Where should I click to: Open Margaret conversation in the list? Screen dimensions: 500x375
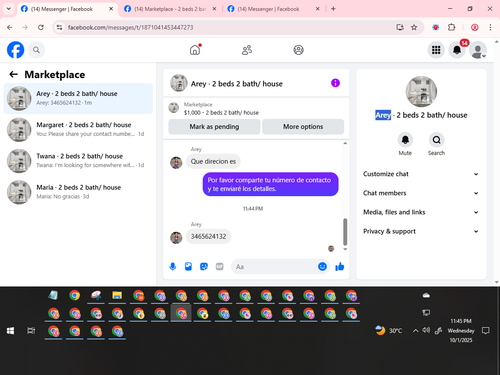tap(78, 129)
